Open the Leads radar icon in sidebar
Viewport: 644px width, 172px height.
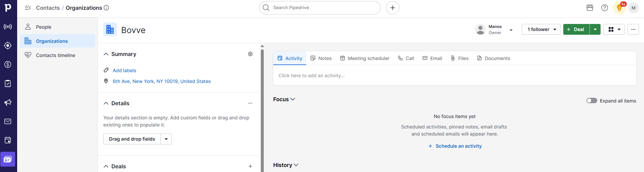click(x=8, y=27)
